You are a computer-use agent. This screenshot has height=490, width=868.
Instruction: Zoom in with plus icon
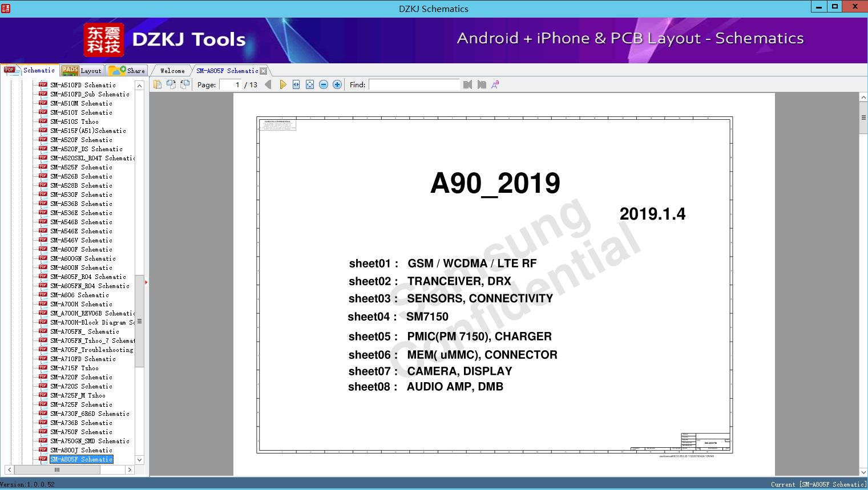coord(337,84)
